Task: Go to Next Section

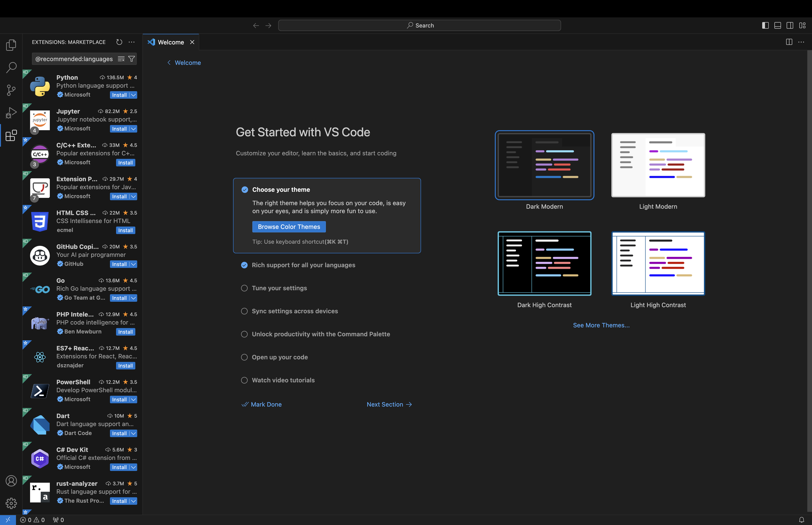Action: (x=390, y=404)
